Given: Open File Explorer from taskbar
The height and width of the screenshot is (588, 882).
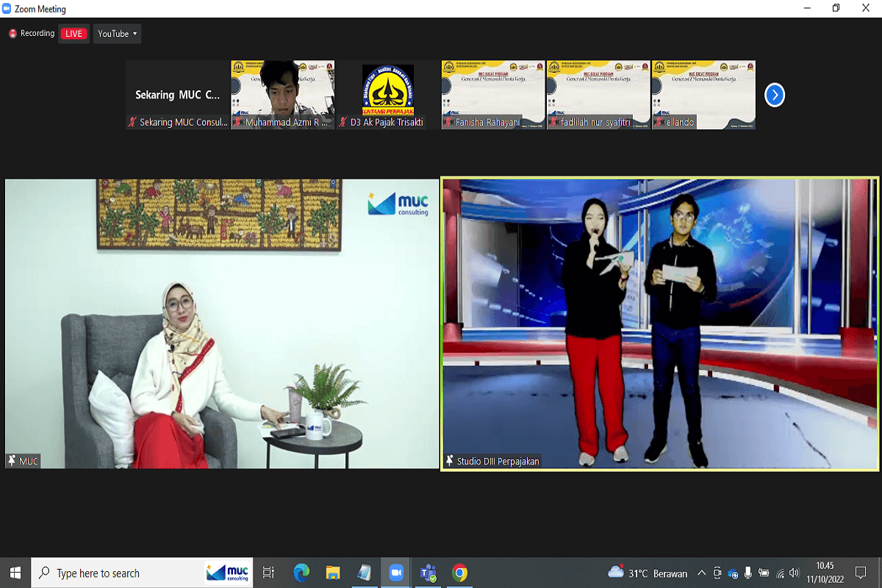Looking at the screenshot, I should click(333, 573).
